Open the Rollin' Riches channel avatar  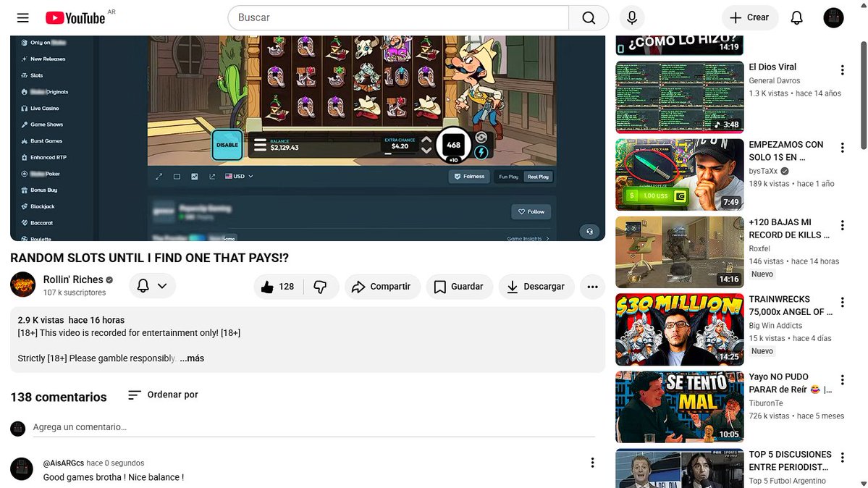click(x=22, y=285)
